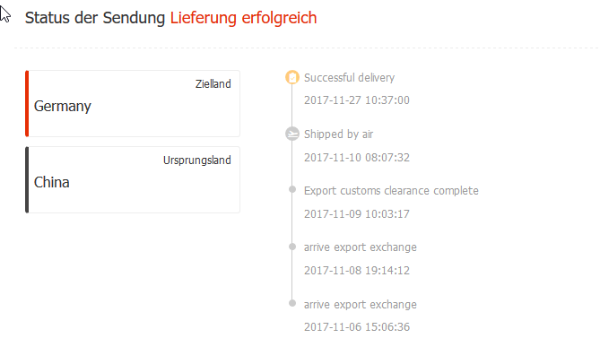This screenshot has width=600, height=364.
Task: Click the Status der Sendung heading
Action: click(x=95, y=18)
